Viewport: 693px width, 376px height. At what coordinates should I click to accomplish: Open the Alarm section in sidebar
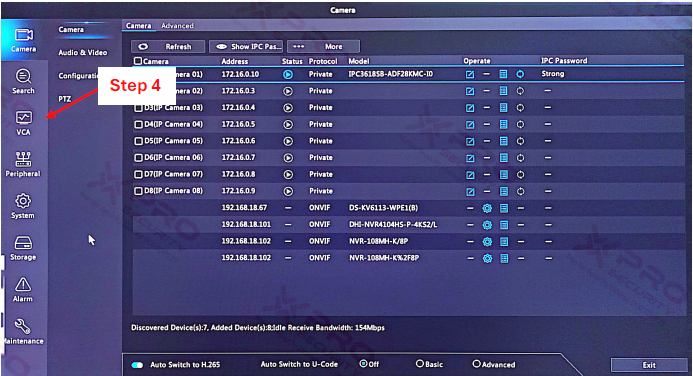tap(23, 289)
